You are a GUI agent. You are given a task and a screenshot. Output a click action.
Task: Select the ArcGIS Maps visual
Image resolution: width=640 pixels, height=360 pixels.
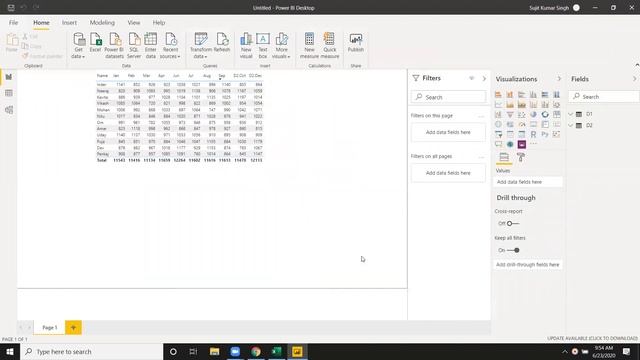pyautogui.click(x=510, y=144)
